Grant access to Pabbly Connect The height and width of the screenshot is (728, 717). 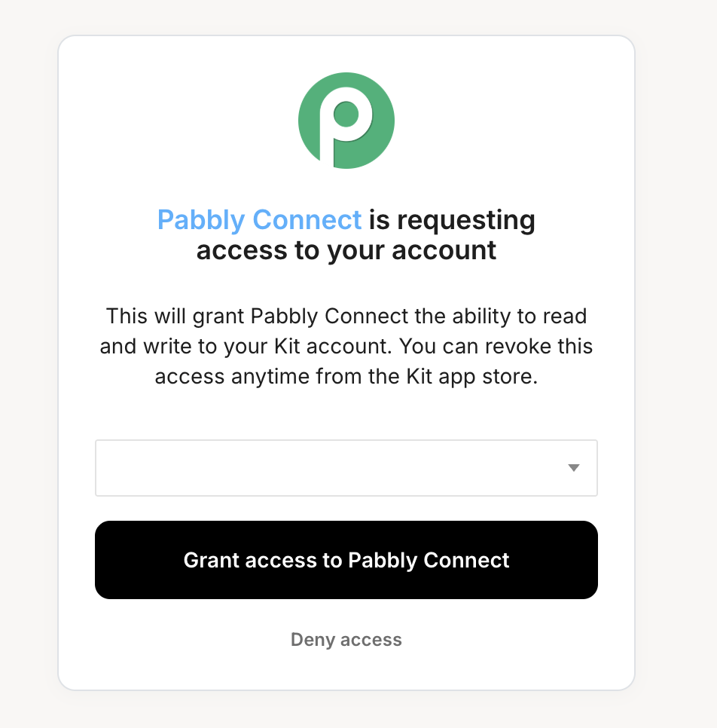pos(346,560)
